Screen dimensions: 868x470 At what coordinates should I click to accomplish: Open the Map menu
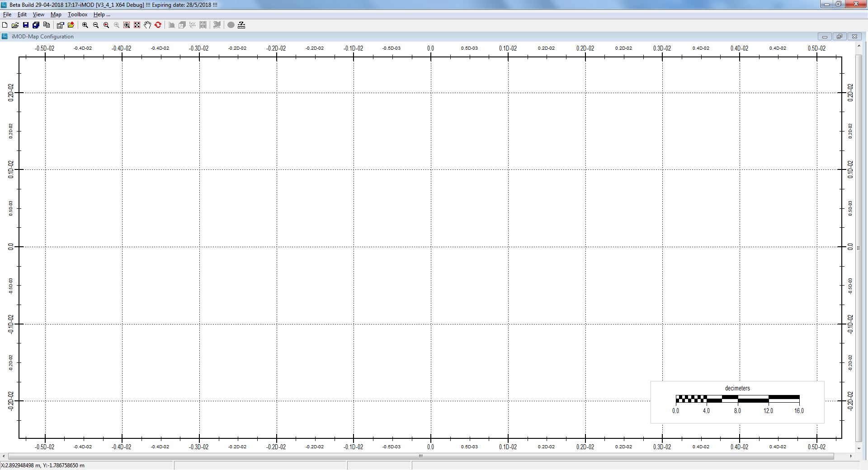coord(56,14)
